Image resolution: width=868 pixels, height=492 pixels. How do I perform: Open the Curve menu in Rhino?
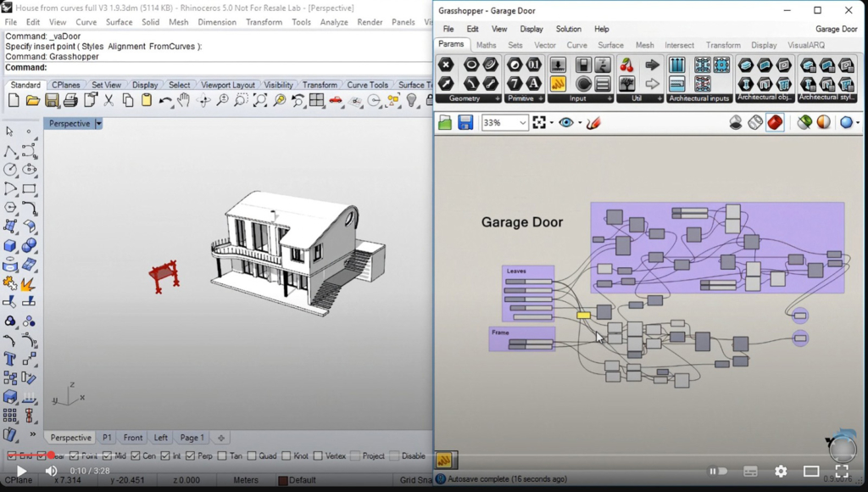[x=86, y=22]
